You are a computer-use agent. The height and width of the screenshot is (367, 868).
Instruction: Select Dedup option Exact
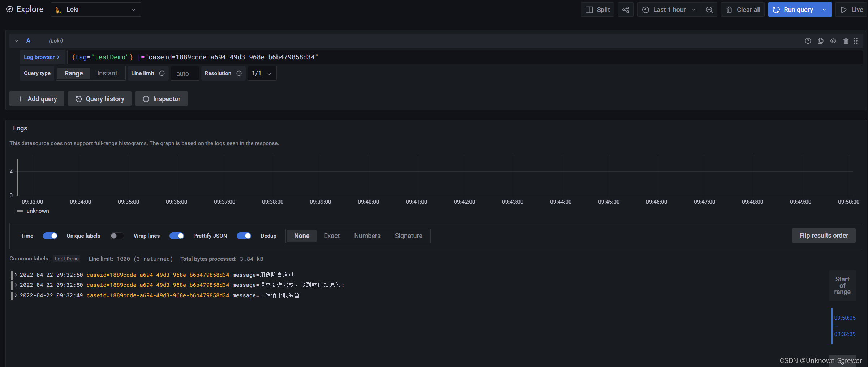[332, 236]
